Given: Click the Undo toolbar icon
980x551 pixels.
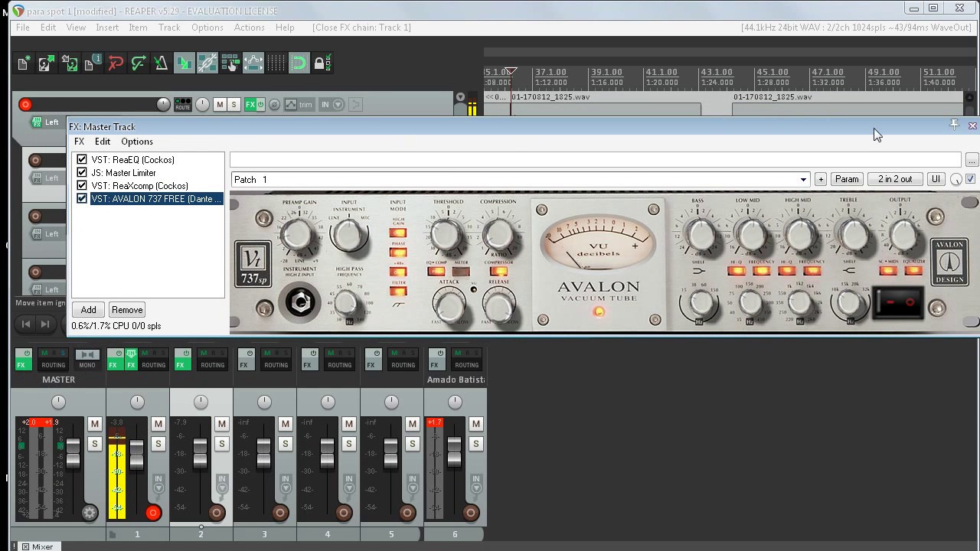Looking at the screenshot, I should coord(116,64).
